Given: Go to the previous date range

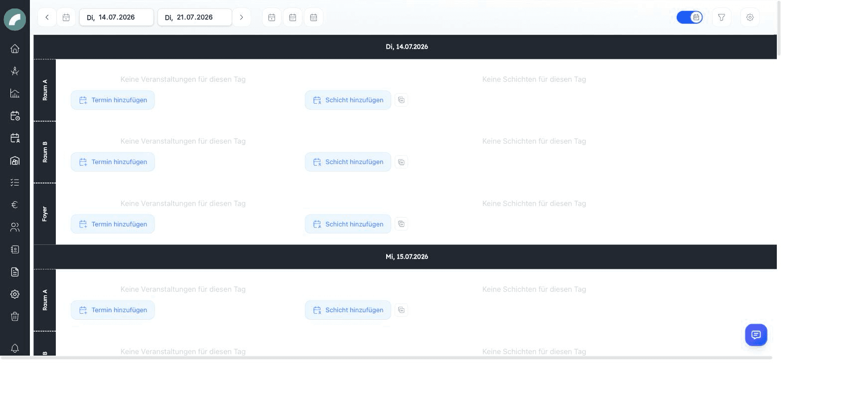Looking at the screenshot, I should click(47, 17).
